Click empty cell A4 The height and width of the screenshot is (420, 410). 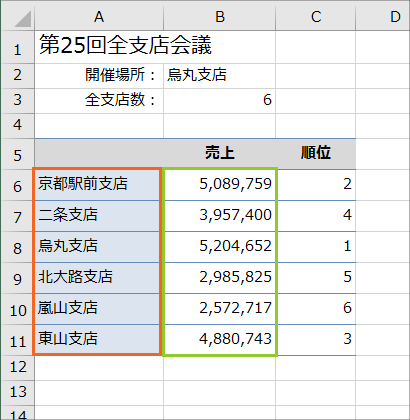99,126
